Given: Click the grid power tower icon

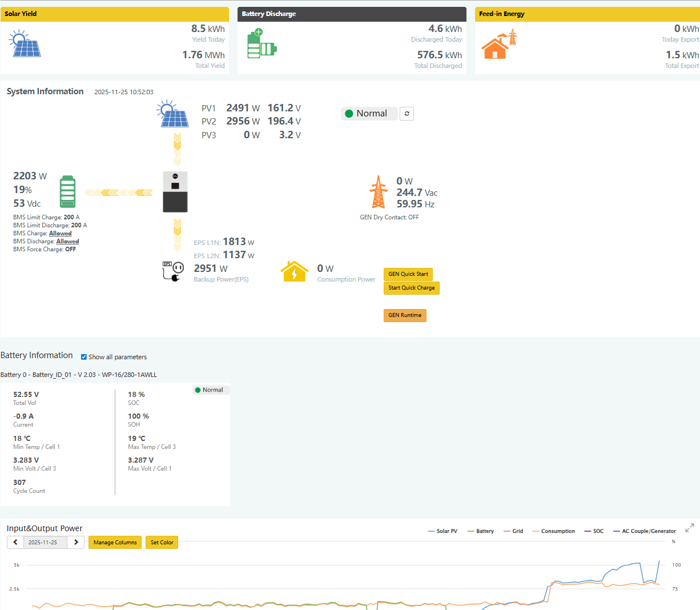Looking at the screenshot, I should pos(378,192).
